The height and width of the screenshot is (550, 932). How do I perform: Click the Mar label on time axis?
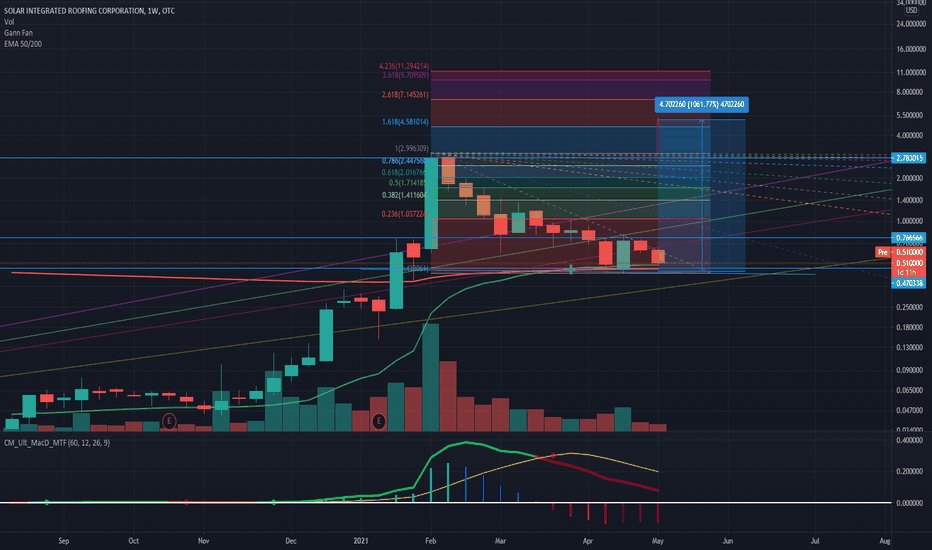500,541
